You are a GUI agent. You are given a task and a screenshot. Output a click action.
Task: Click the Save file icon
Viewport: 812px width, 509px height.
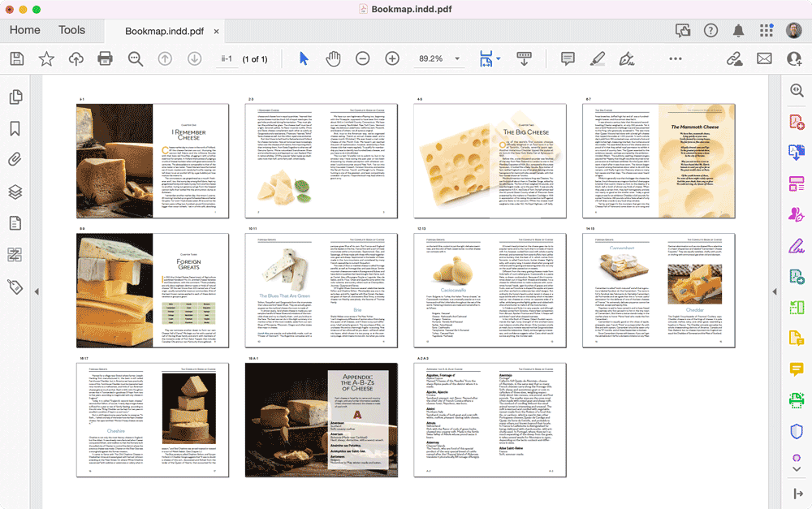click(x=16, y=58)
